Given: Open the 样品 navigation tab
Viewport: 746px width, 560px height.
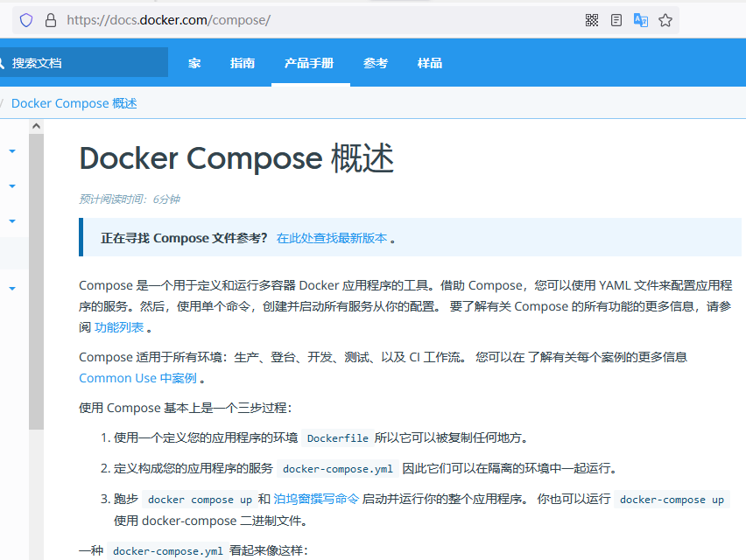Looking at the screenshot, I should (x=430, y=63).
